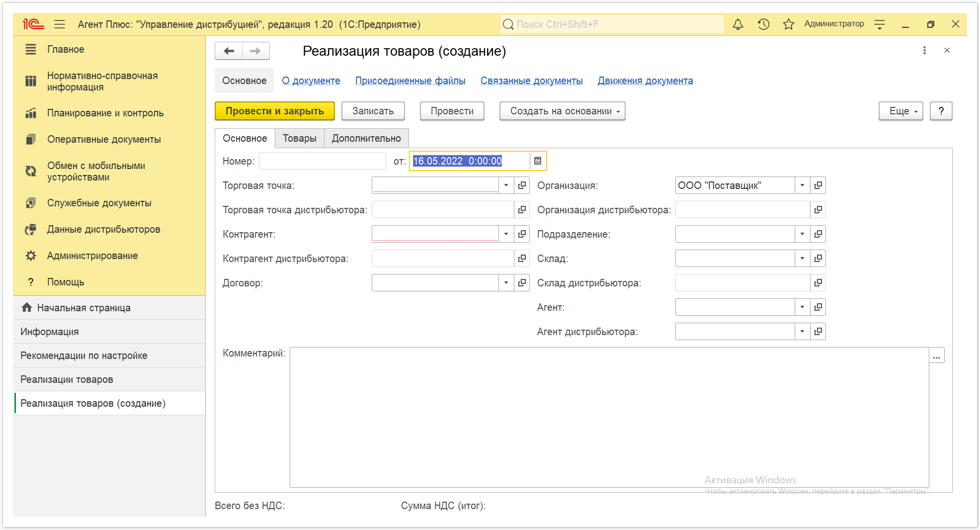
Task: Open О документе link
Action: click(311, 81)
